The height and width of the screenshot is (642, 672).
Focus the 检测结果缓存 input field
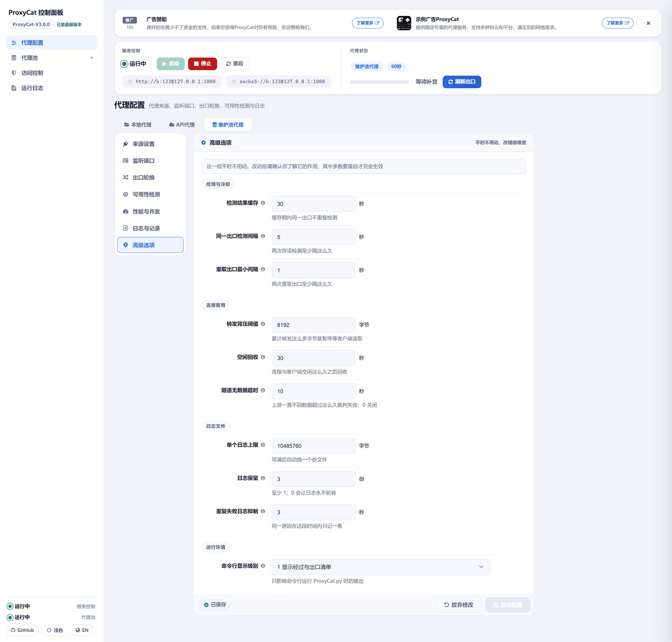313,204
